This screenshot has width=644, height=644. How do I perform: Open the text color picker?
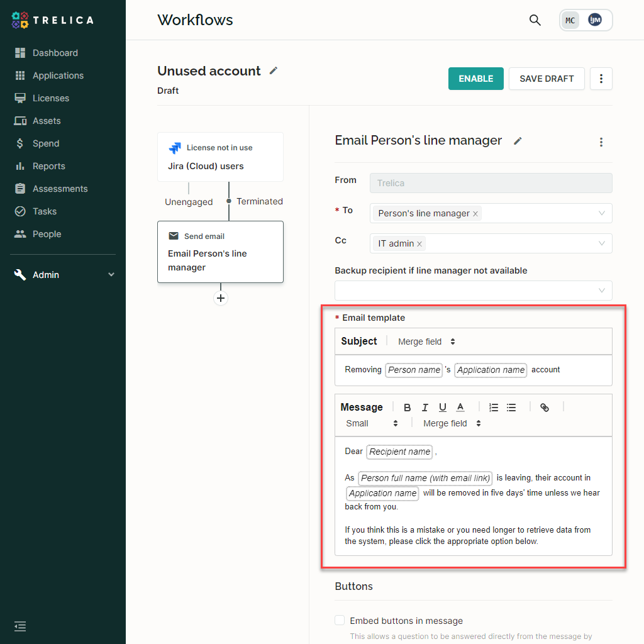click(x=460, y=408)
